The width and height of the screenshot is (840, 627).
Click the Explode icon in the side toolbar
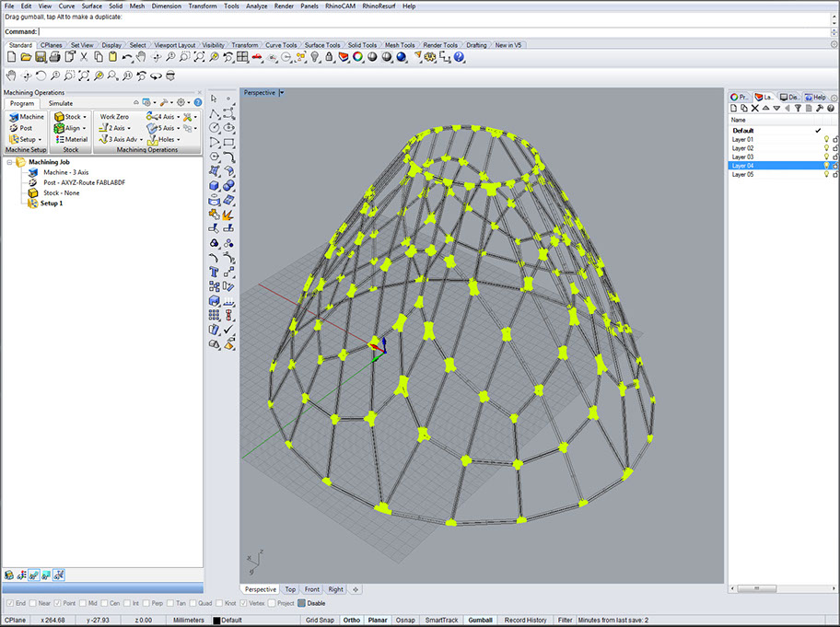228,215
